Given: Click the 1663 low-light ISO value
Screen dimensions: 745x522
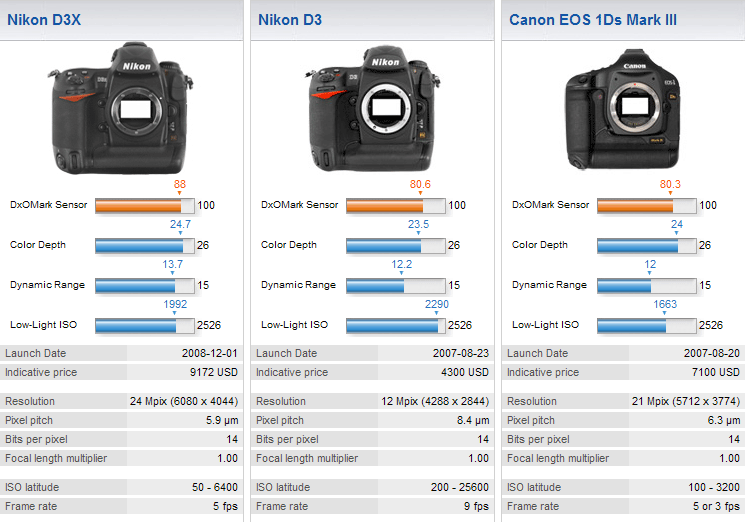Looking at the screenshot, I should tap(665, 304).
